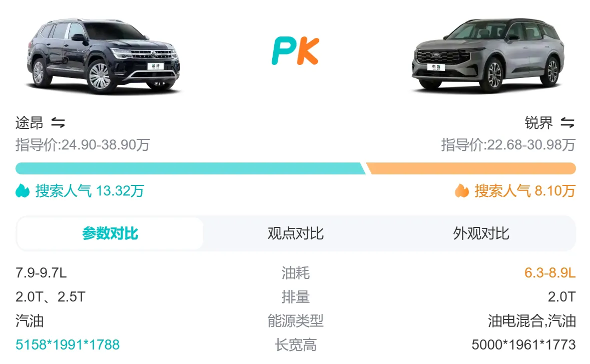Screen dimensions: 590x364
Task: Switch to the 观点对比 tab
Action: click(x=296, y=232)
